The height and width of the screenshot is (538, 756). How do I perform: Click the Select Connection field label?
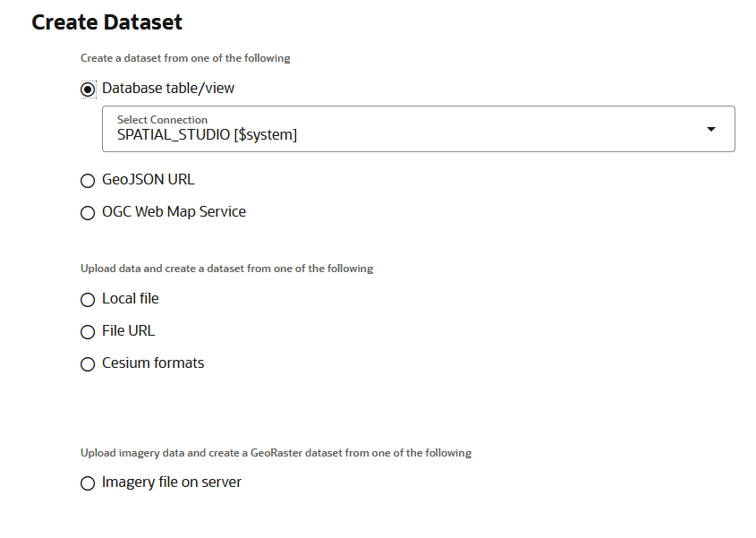[x=162, y=120]
